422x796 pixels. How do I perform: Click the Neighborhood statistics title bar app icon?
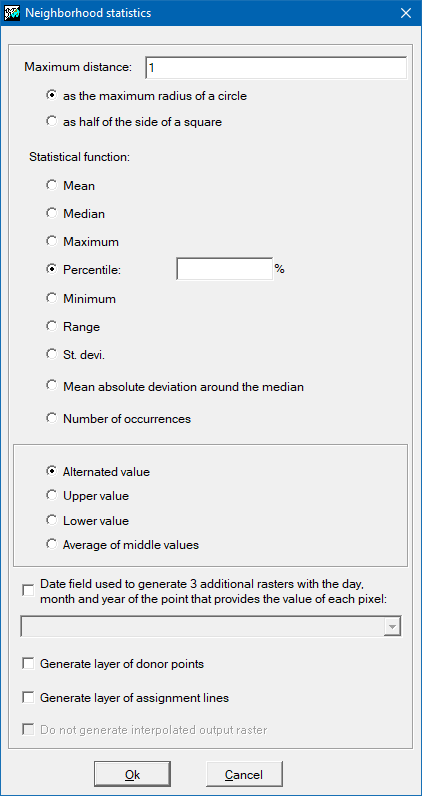pyautogui.click(x=12, y=13)
